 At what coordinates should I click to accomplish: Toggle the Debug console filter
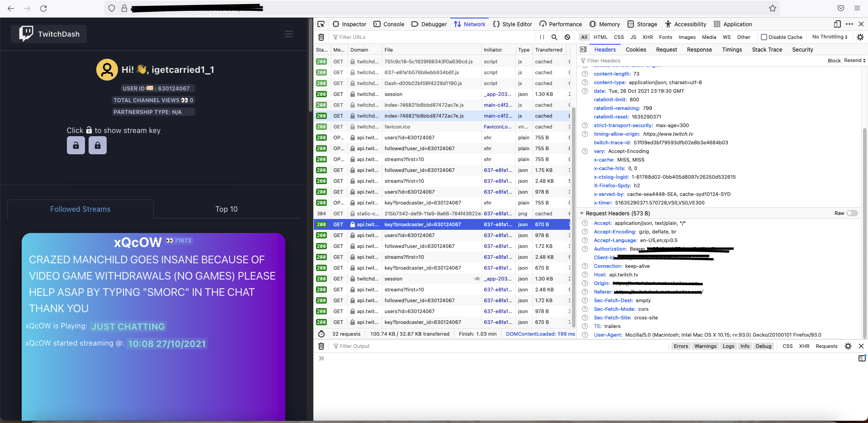[764, 346]
